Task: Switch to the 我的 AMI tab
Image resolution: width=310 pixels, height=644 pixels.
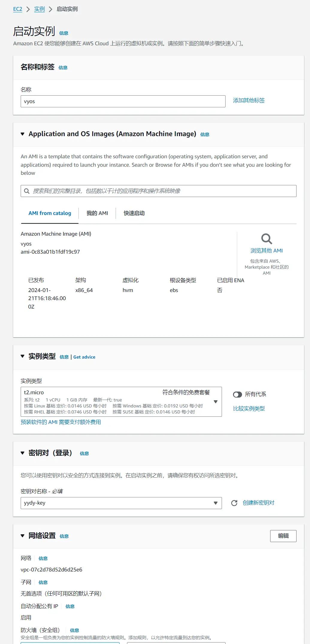Action: click(x=97, y=213)
